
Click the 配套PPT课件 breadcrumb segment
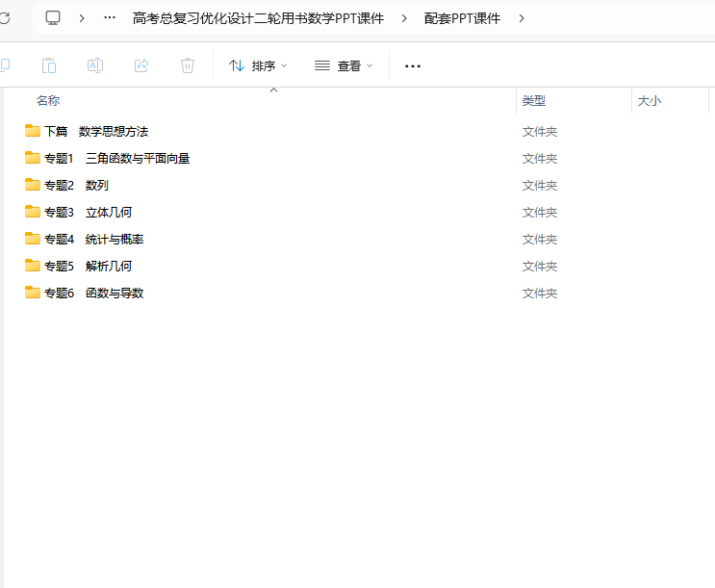462,18
